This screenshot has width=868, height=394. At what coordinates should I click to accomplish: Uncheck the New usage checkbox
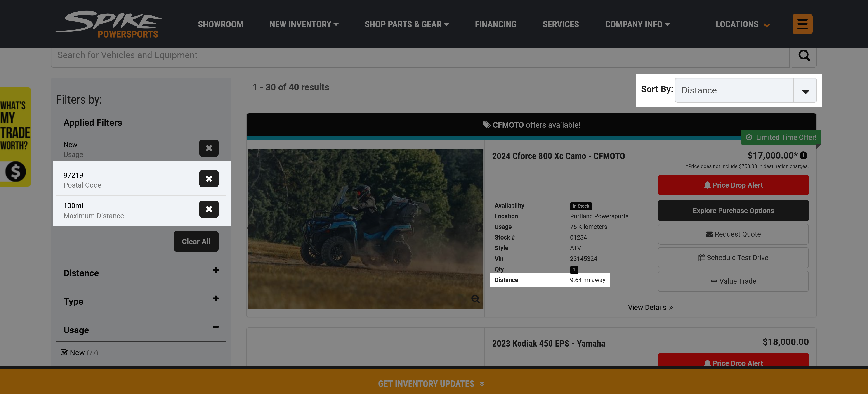[64, 352]
